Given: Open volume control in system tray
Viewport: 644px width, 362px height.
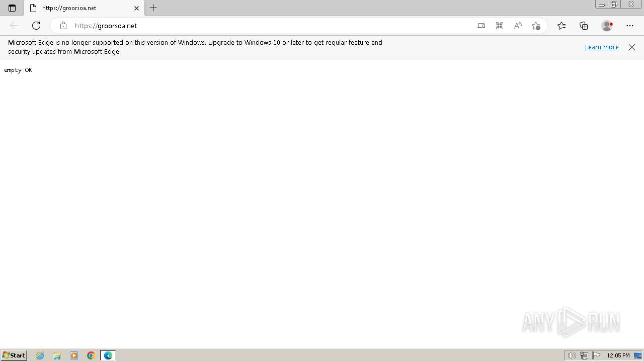Looking at the screenshot, I should [572, 355].
